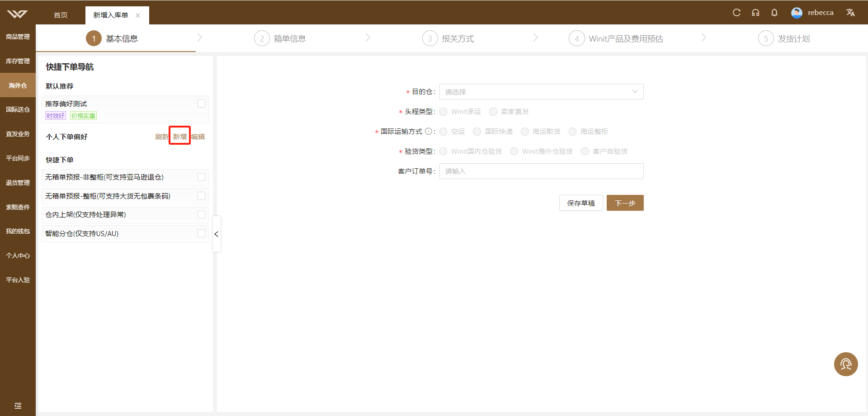Image resolution: width=868 pixels, height=416 pixels.
Task: Check 仓内上架(仅支持处理异常) checkbox
Action: [202, 214]
